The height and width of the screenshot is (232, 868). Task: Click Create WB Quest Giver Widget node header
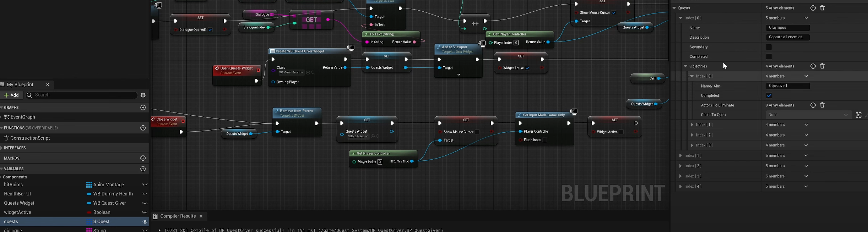(309, 51)
